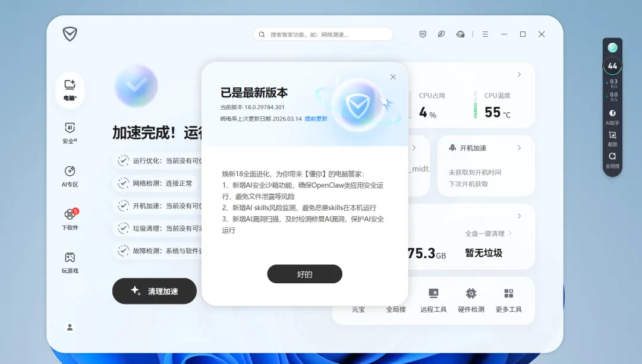The width and height of the screenshot is (642, 364).
Task: Go to the 下软件 sidebar tab
Action: coord(70,220)
